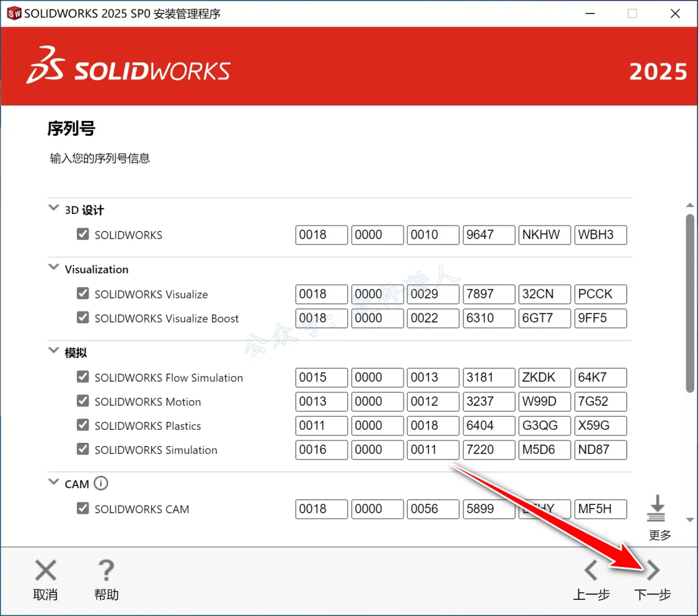The image size is (698, 616).
Task: Click Visualize Boost field 9FF5
Action: [x=600, y=318]
